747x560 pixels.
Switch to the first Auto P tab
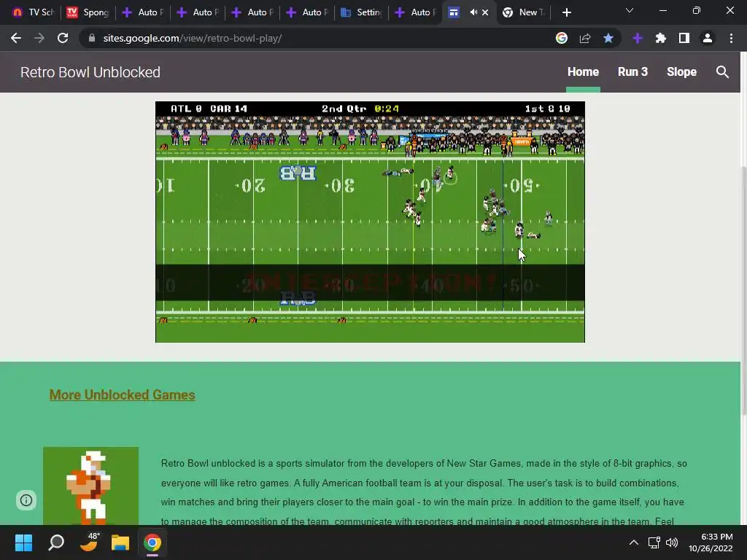tap(142, 12)
